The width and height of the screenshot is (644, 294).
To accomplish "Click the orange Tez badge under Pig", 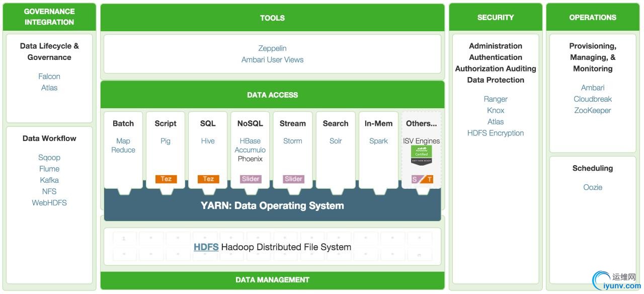I will pos(166,179).
